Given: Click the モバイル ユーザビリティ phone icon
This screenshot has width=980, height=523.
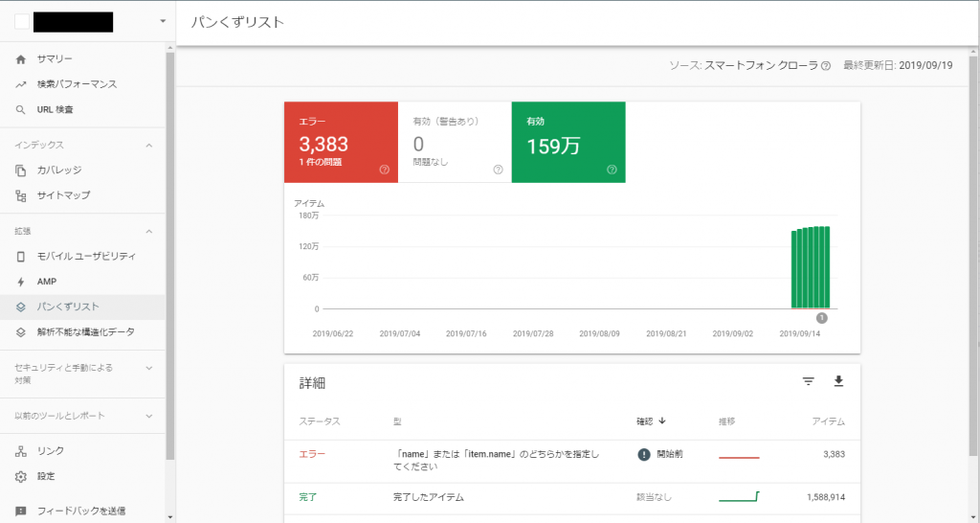Looking at the screenshot, I should (x=21, y=257).
